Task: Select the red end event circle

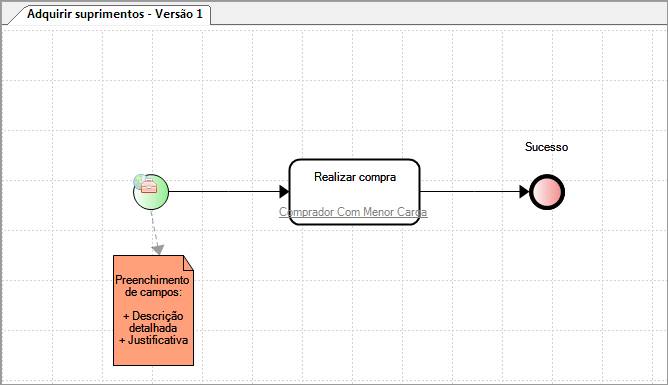Action: (x=547, y=192)
